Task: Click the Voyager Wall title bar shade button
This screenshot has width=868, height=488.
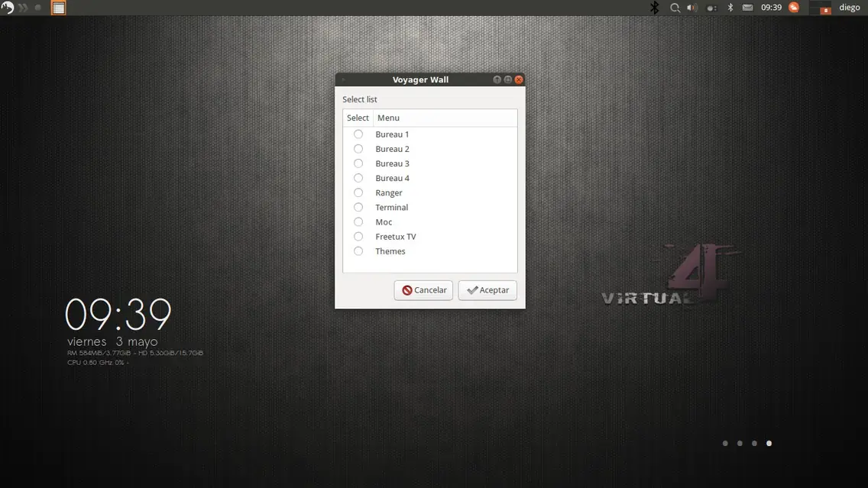Action: tap(497, 79)
